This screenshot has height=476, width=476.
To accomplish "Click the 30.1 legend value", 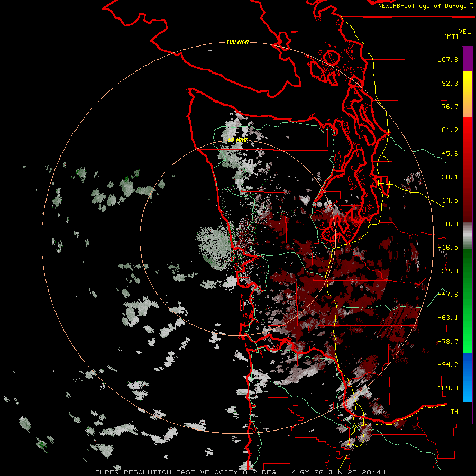I will [450, 177].
